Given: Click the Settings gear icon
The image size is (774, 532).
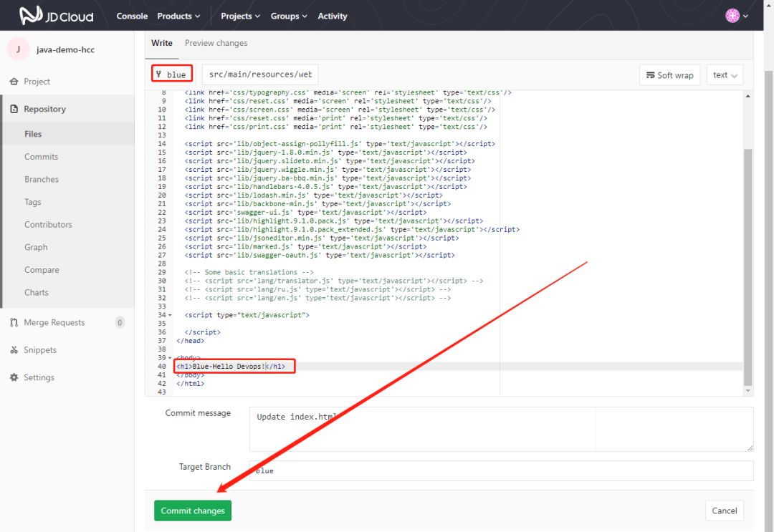Looking at the screenshot, I should click(x=14, y=377).
